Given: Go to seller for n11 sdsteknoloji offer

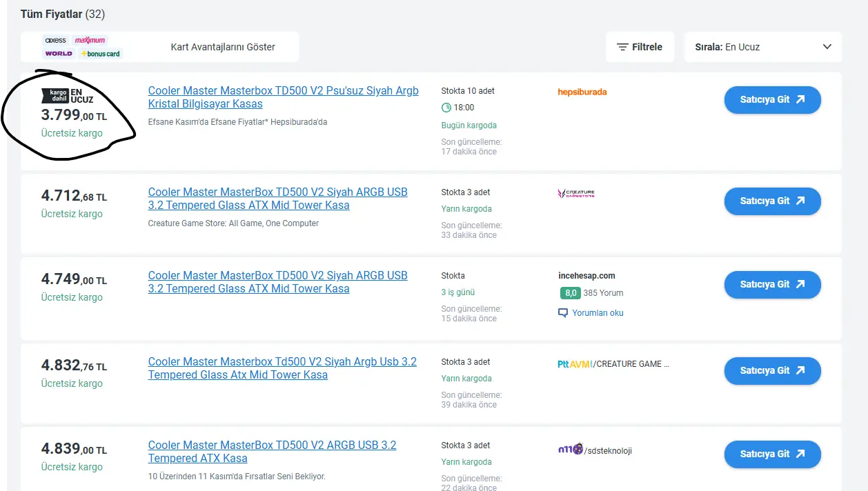Looking at the screenshot, I should click(x=772, y=454).
